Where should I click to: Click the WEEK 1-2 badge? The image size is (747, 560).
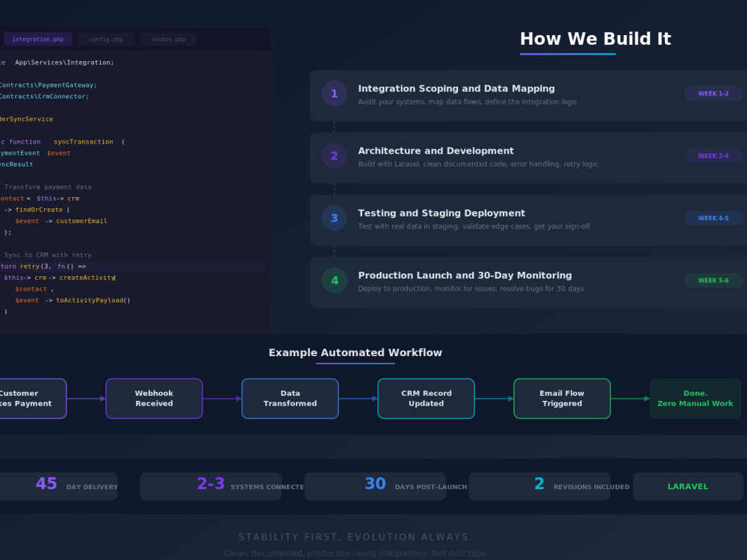[713, 93]
